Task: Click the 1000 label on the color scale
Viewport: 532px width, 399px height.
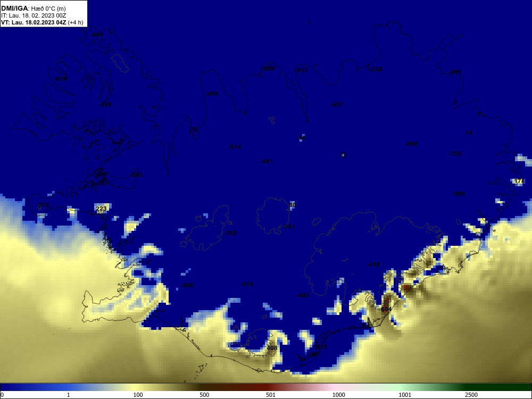Action: pos(338,395)
